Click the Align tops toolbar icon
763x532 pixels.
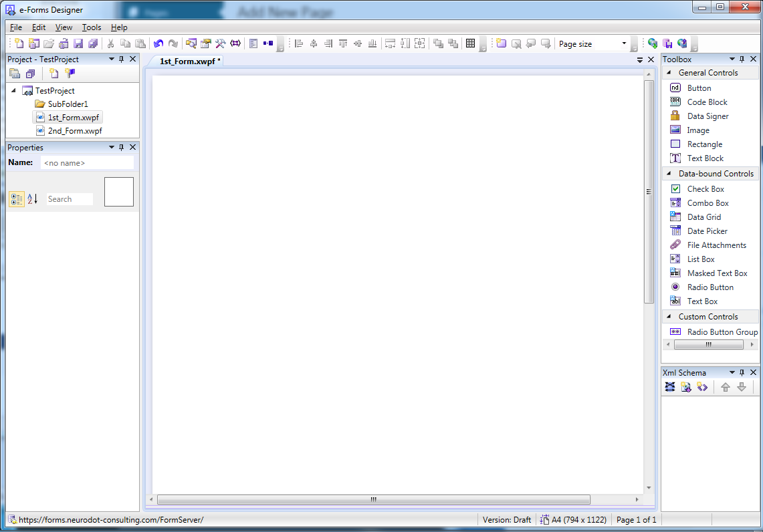[x=343, y=43]
